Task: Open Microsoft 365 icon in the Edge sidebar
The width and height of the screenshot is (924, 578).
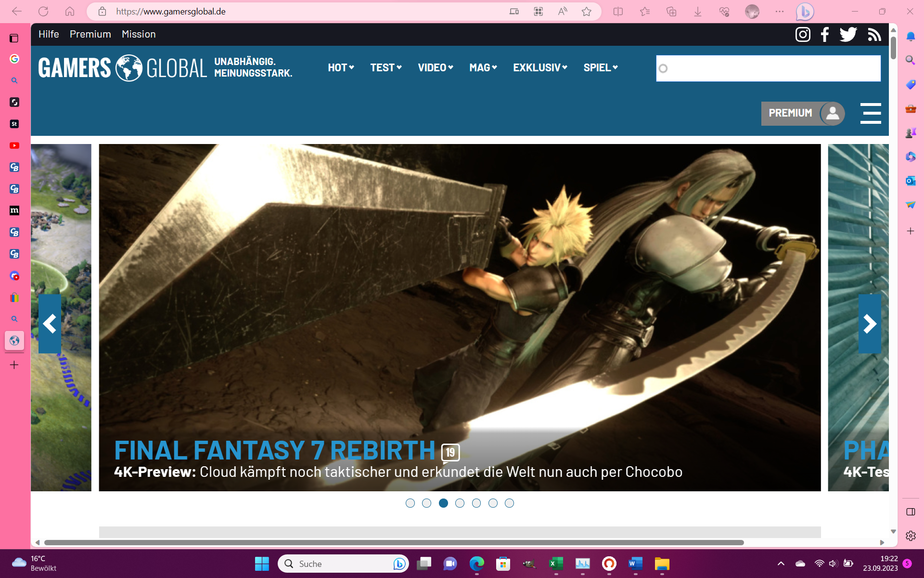Action: click(x=910, y=157)
